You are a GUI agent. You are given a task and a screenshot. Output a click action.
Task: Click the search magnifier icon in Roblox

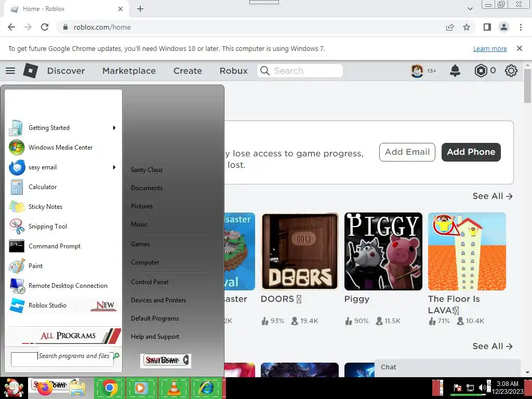pyautogui.click(x=264, y=71)
